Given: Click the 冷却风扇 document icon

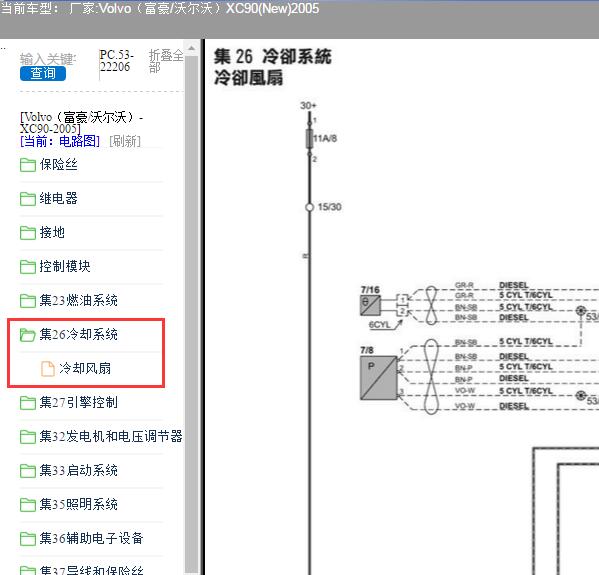Looking at the screenshot, I should click(48, 369).
